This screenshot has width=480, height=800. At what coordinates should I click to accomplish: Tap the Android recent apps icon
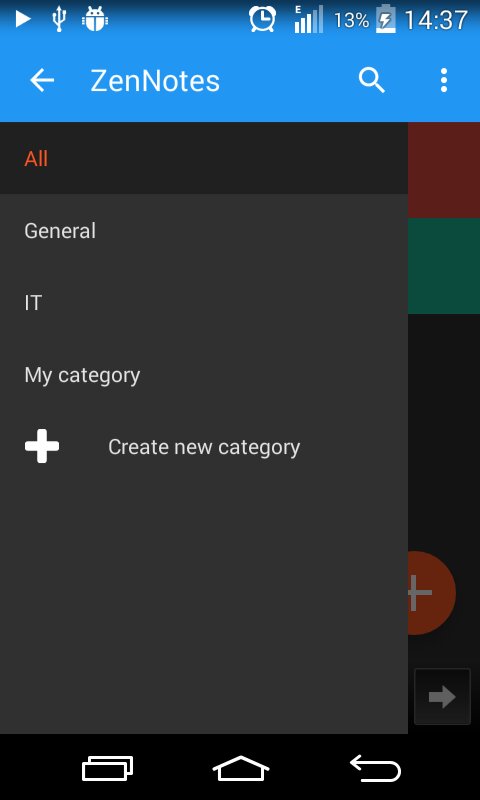(108, 768)
